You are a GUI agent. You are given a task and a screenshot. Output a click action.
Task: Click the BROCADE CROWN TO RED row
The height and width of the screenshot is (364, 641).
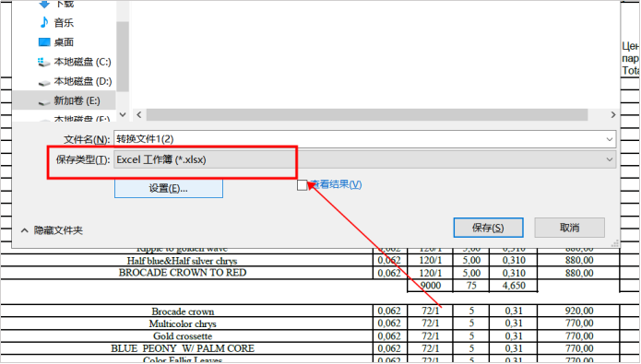pos(183,273)
